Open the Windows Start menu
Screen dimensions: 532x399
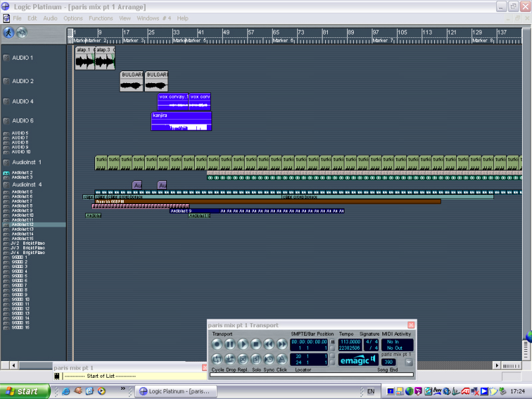[23, 391]
